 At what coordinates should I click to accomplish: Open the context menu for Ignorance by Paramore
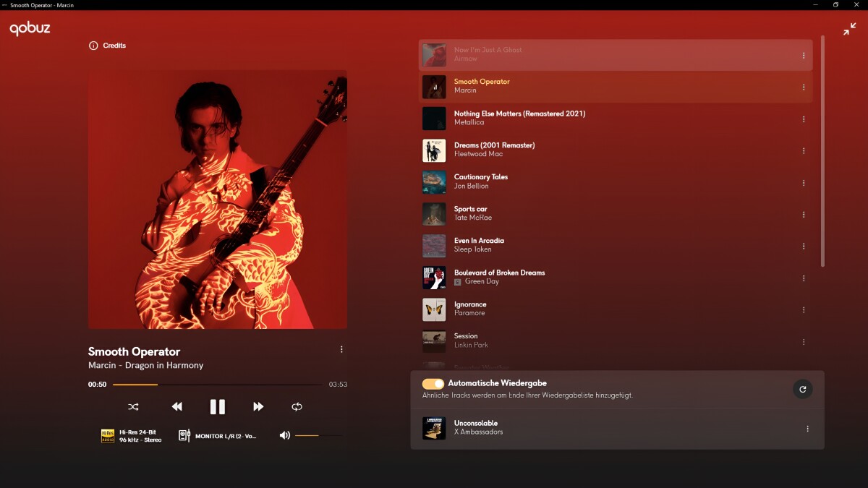click(804, 309)
